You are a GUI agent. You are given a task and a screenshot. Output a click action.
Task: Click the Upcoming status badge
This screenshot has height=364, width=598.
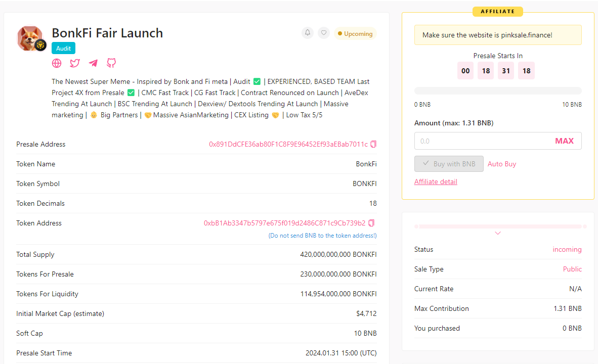[x=355, y=33]
